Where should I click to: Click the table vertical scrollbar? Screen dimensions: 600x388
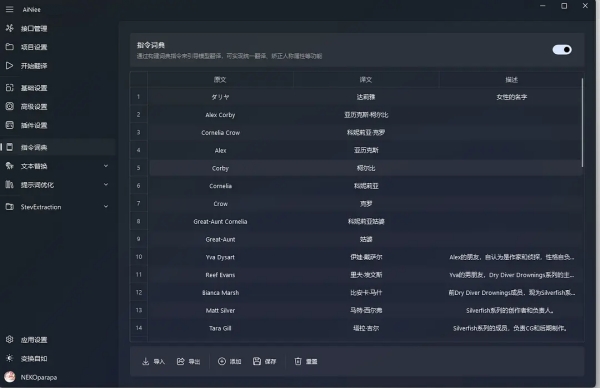point(582,122)
